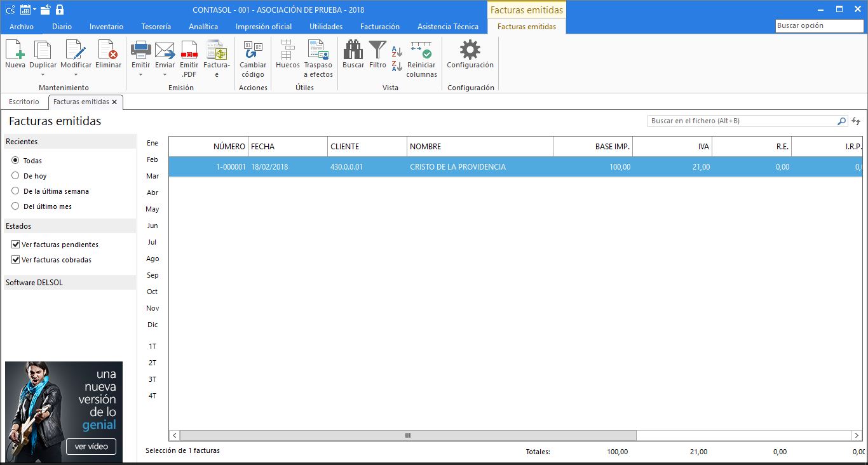Image resolution: width=868 pixels, height=465 pixels.
Task: Click the Factura-e icon
Action: click(x=217, y=50)
